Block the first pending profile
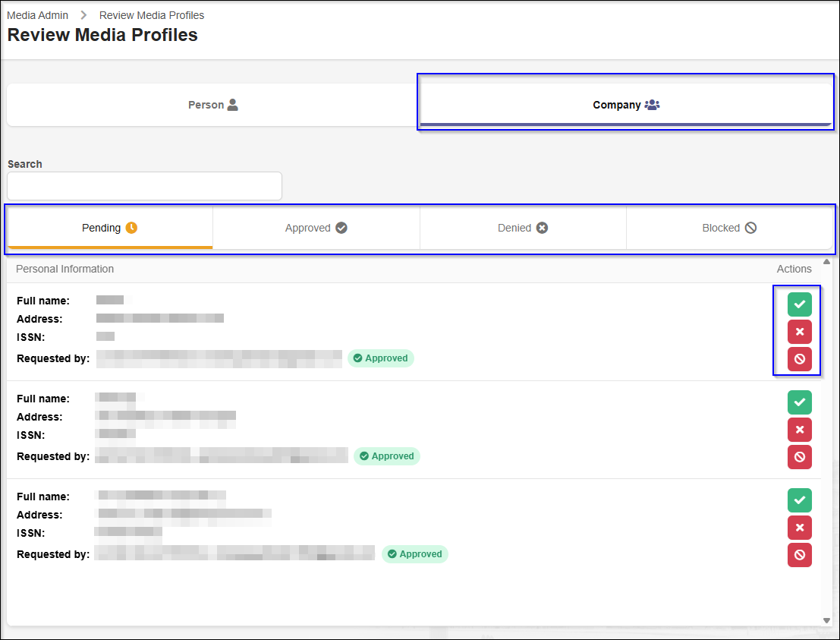840x640 pixels. pos(799,359)
